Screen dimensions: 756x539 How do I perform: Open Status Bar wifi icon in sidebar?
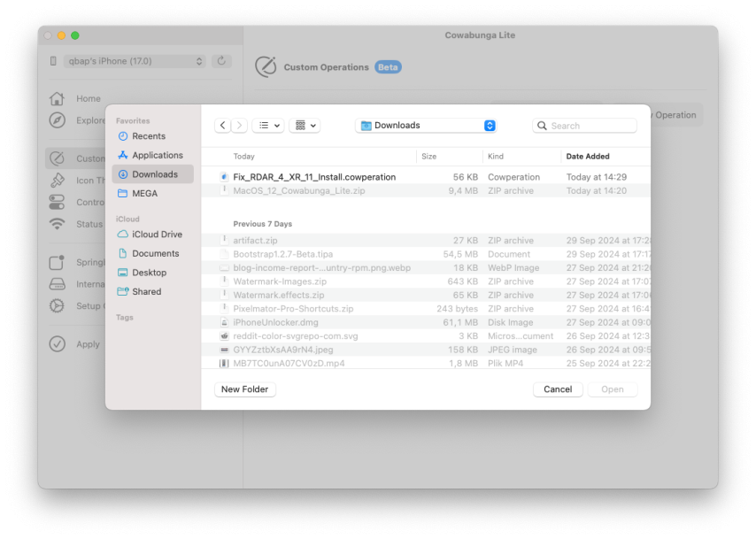click(x=57, y=224)
